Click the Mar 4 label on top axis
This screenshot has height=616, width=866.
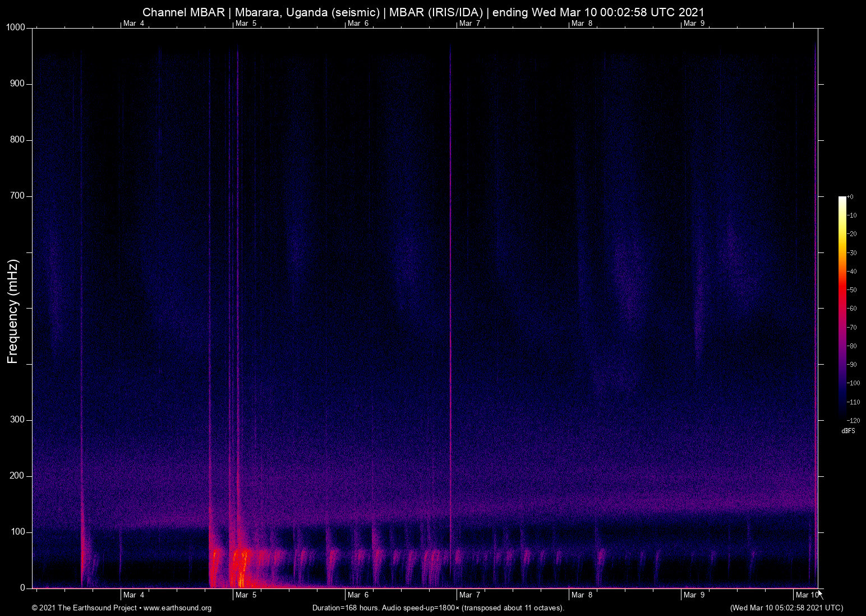click(x=133, y=24)
